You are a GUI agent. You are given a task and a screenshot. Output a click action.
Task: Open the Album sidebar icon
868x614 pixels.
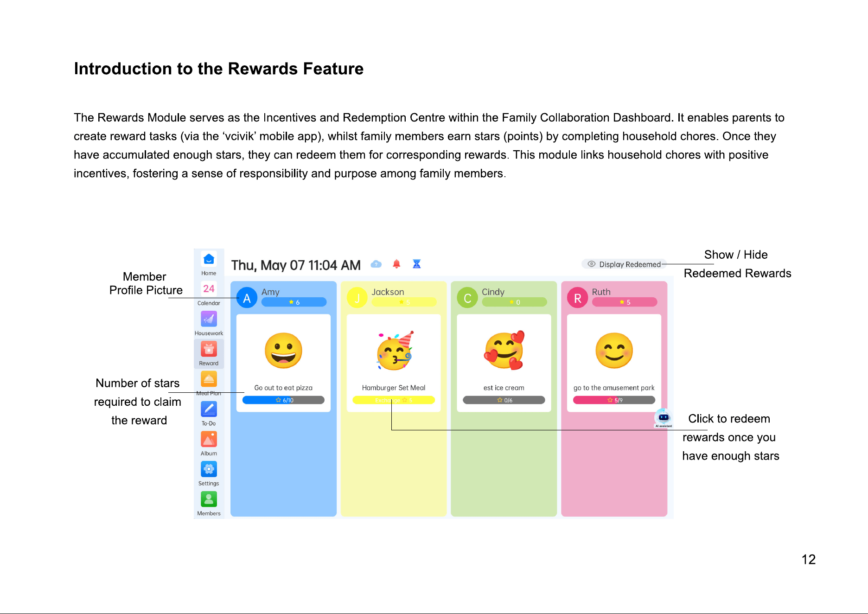point(209,439)
